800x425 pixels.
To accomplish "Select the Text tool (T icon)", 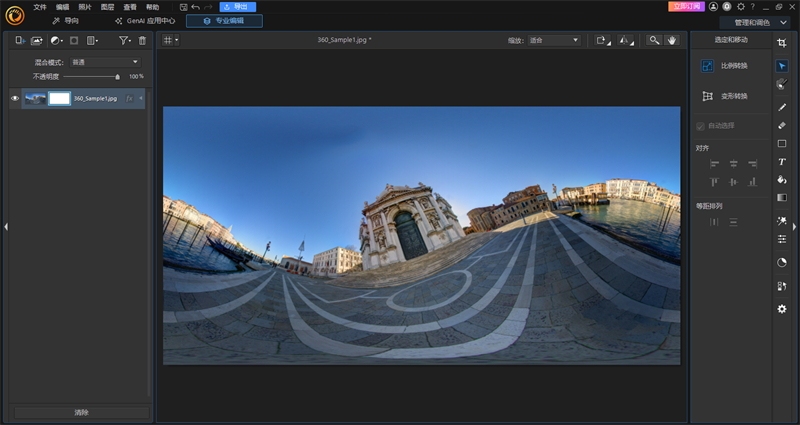I will [782, 162].
